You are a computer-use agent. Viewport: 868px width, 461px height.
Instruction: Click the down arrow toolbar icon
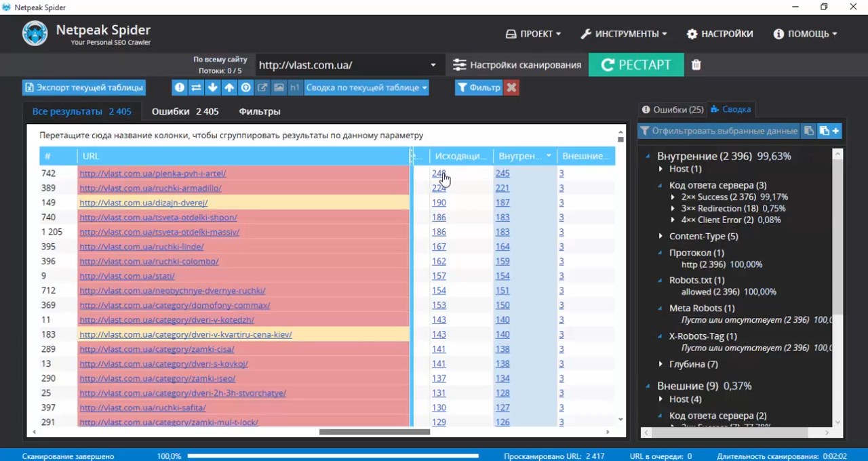point(212,87)
